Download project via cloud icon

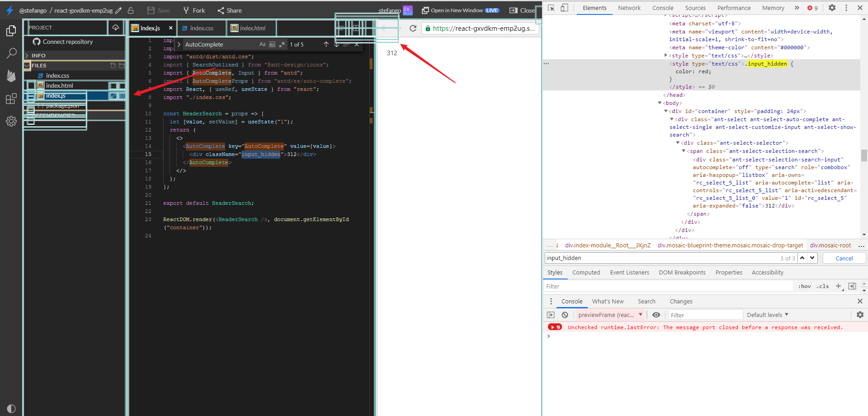click(116, 28)
